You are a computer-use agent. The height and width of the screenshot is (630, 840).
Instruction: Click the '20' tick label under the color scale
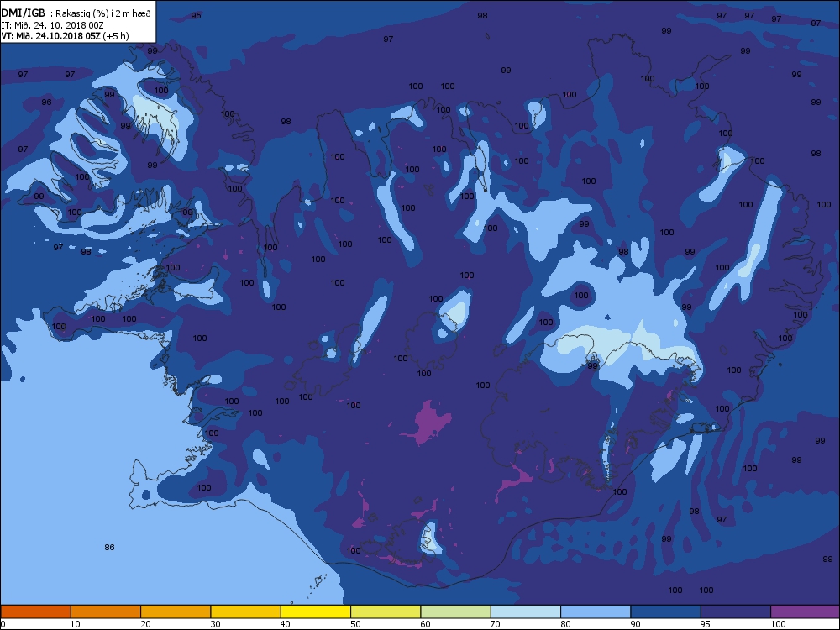[145, 624]
